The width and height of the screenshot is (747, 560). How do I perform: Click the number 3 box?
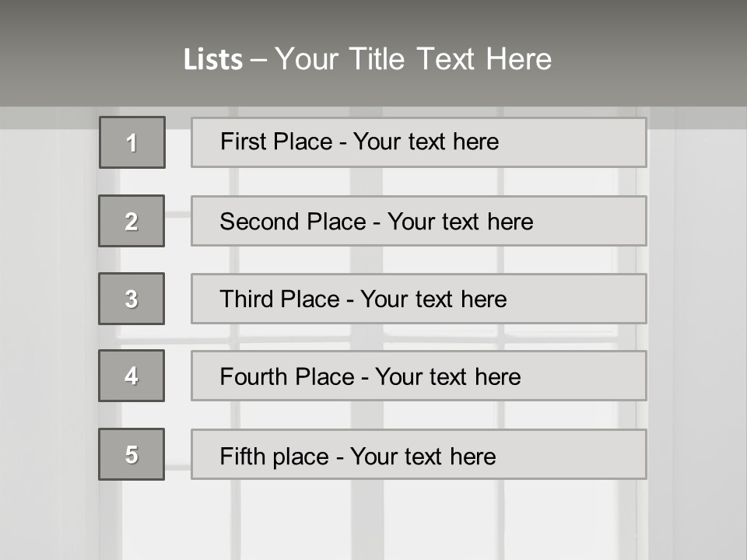tap(132, 299)
